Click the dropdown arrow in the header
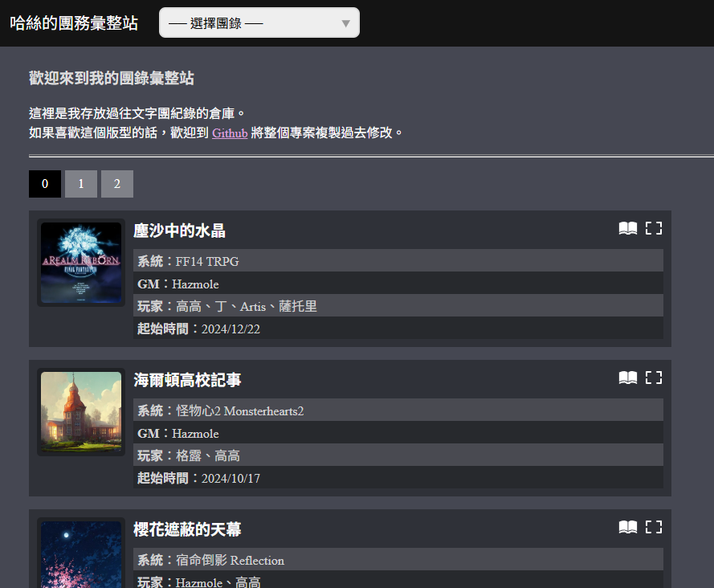The height and width of the screenshot is (588, 714). pyautogui.click(x=345, y=23)
